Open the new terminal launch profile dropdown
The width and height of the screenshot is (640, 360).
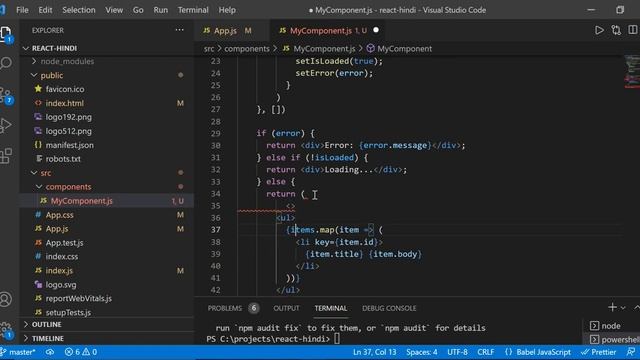coord(623,308)
